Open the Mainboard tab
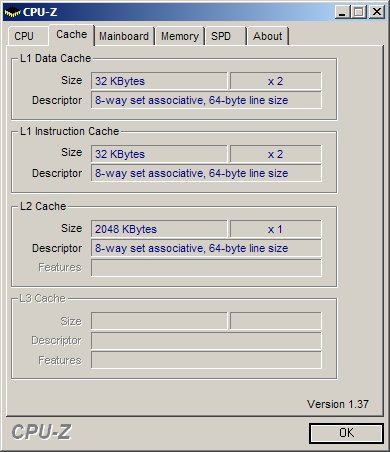This screenshot has height=452, width=390. 124,36
